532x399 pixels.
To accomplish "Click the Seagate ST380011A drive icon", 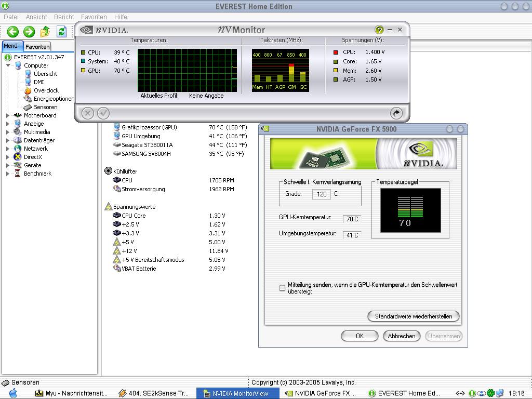I will (117, 145).
